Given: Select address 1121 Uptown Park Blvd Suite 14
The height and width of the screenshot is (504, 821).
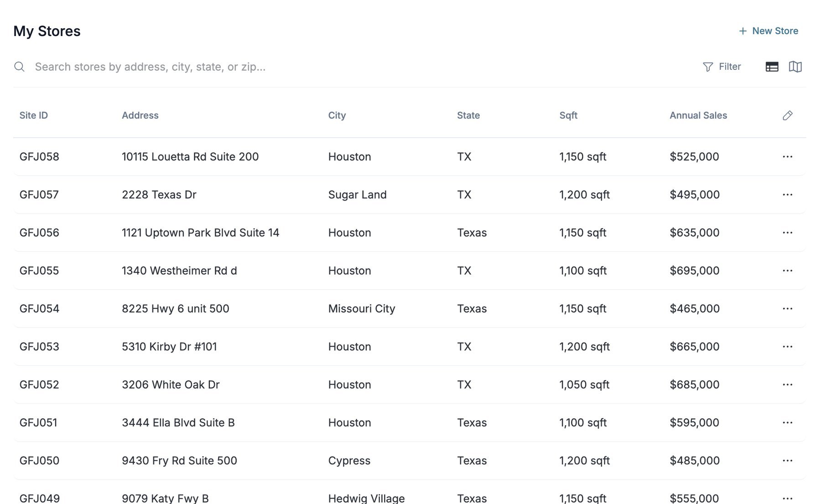Looking at the screenshot, I should pos(201,233).
